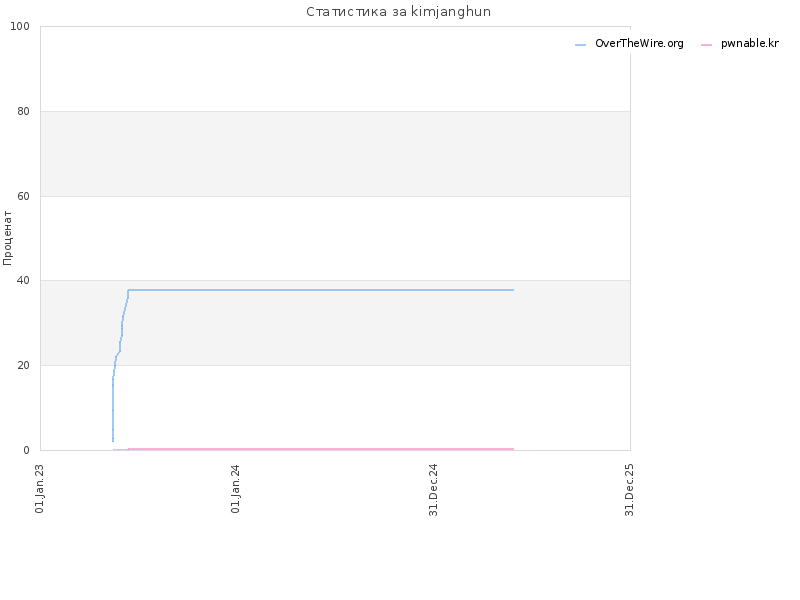The image size is (800, 600).
Task: Click the 60 y-axis tick label
Action: point(23,196)
